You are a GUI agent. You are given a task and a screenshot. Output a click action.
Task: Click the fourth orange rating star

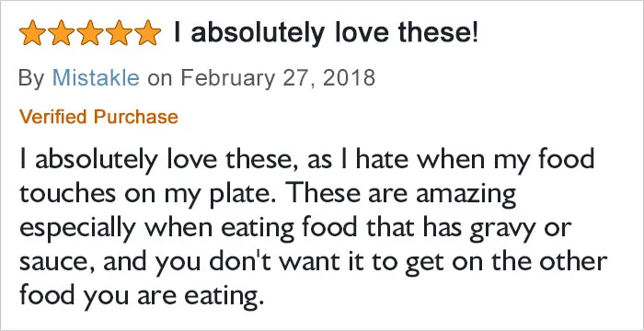click(119, 33)
